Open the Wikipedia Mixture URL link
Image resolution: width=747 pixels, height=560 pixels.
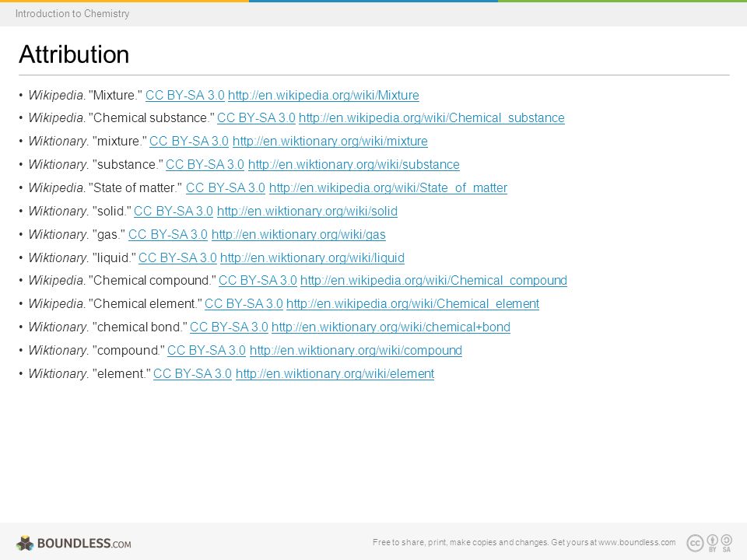point(324,95)
